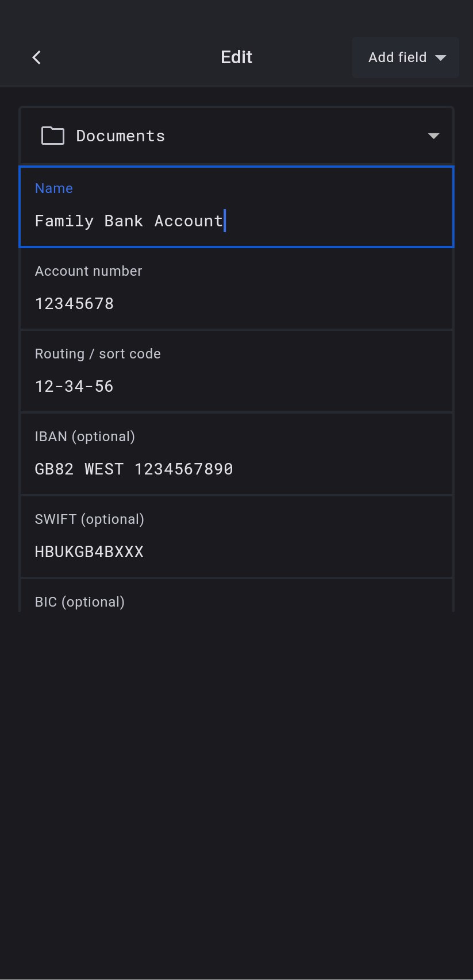
Task: Click the arrow next to Add field
Action: click(x=441, y=57)
